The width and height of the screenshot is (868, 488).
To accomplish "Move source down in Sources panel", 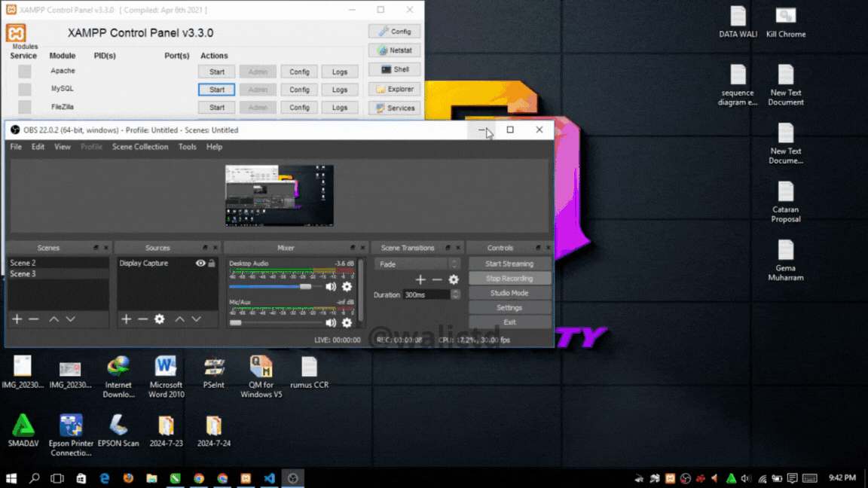I will 196,319.
